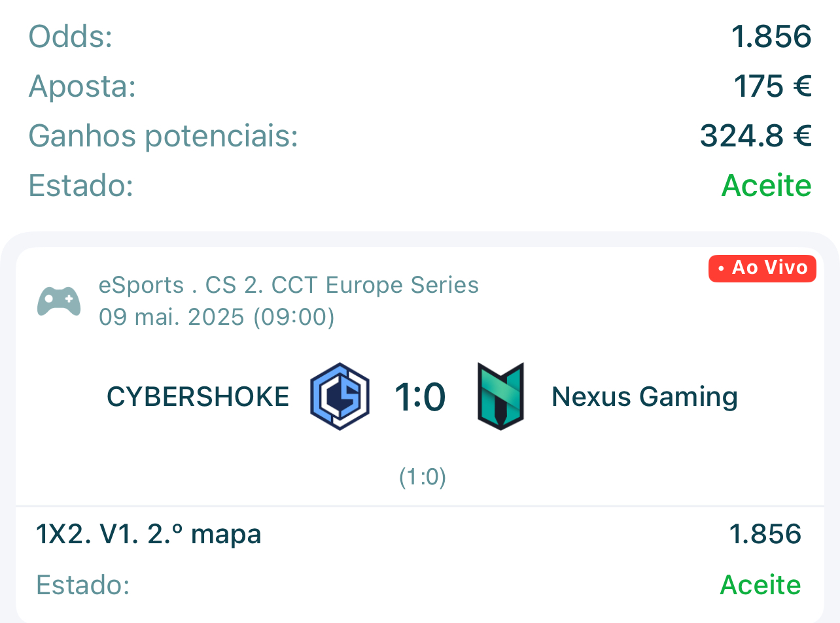This screenshot has width=840, height=623.
Task: Open the eSports CS 2 CCT Europe Series title
Action: tap(289, 285)
